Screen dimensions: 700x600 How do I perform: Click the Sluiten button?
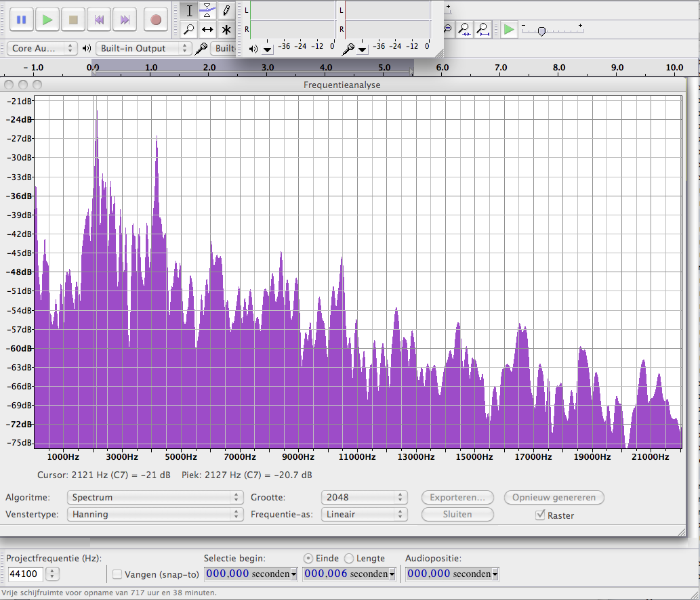click(x=457, y=514)
